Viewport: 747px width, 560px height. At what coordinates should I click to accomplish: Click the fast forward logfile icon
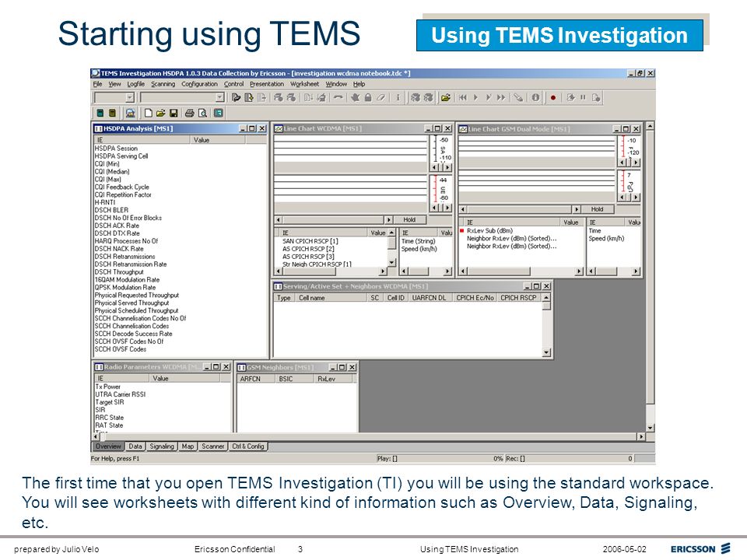click(501, 98)
